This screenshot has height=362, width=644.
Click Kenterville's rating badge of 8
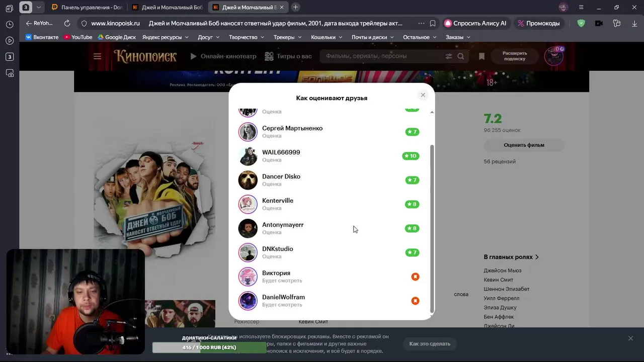[x=412, y=204]
